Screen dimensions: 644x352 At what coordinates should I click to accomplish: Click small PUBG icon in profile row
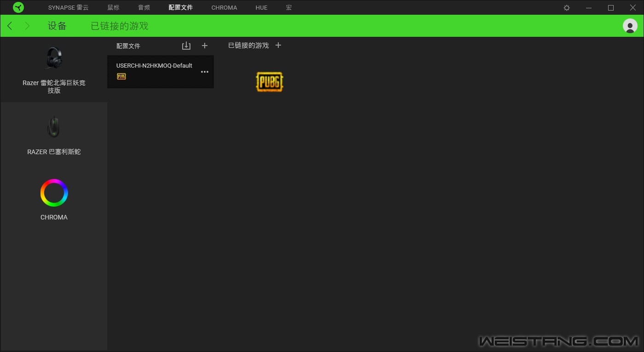[121, 76]
